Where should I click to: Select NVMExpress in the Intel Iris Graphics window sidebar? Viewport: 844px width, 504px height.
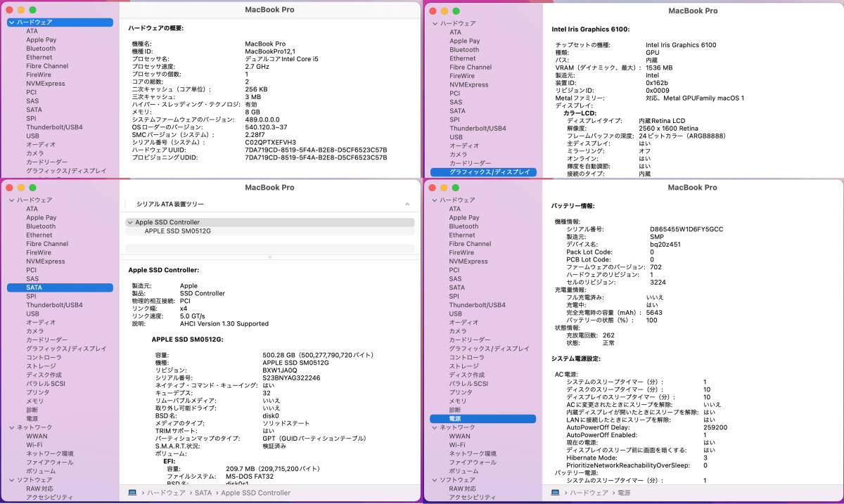click(469, 85)
